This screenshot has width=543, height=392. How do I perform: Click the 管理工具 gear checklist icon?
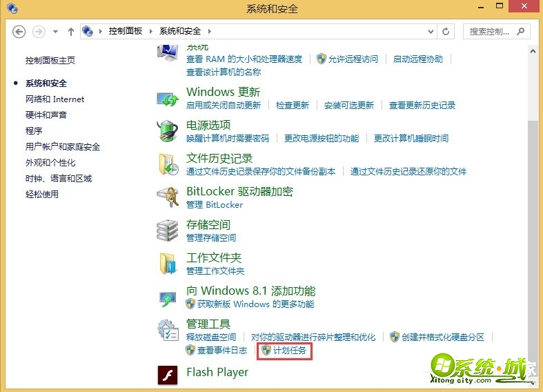168,330
